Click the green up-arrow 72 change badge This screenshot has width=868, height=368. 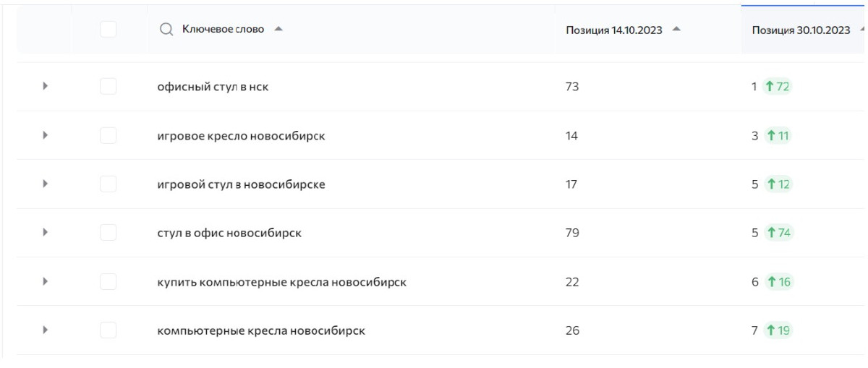(778, 87)
